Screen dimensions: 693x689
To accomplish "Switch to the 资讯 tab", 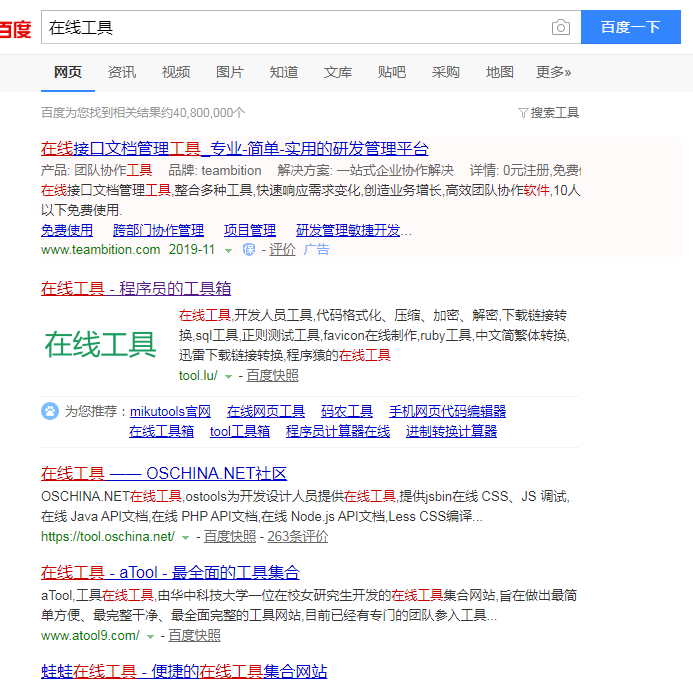I will (x=122, y=72).
